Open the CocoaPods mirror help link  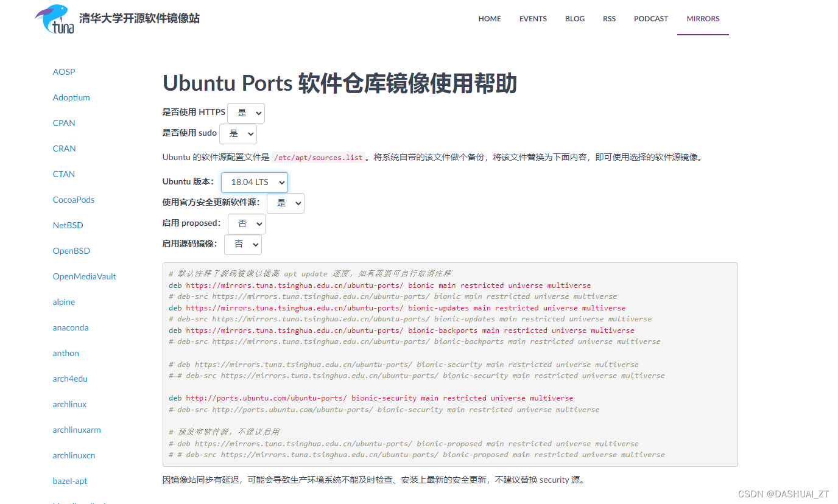[x=74, y=200]
